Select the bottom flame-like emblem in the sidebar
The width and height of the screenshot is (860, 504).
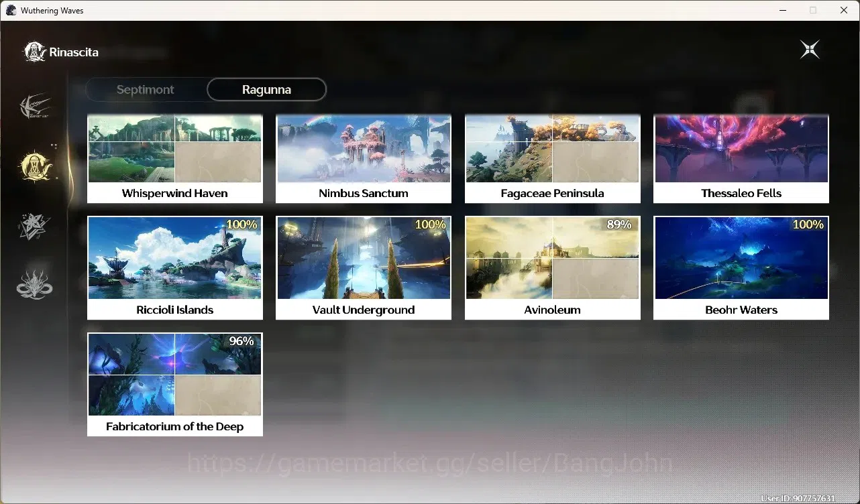tap(34, 284)
